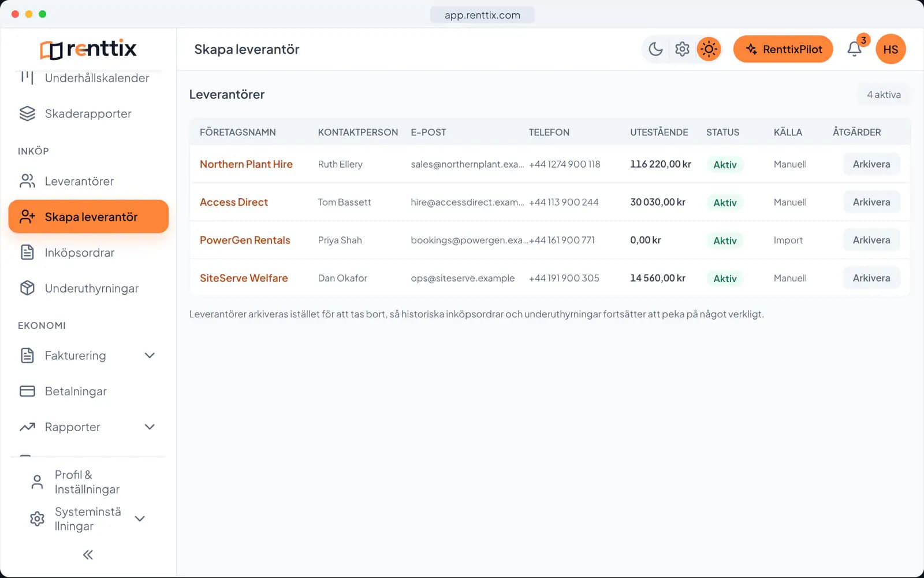Archive Northern Plant Hire
This screenshot has width=924, height=578.
click(x=871, y=164)
